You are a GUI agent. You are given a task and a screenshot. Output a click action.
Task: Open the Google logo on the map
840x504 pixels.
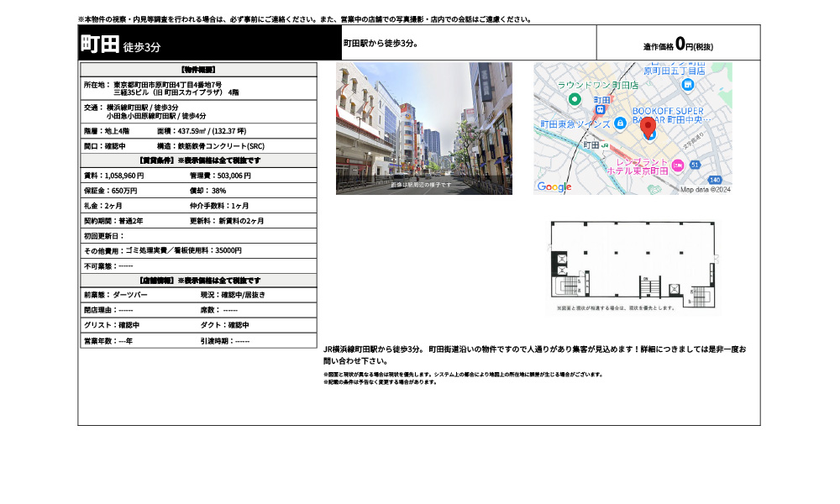pos(553,186)
